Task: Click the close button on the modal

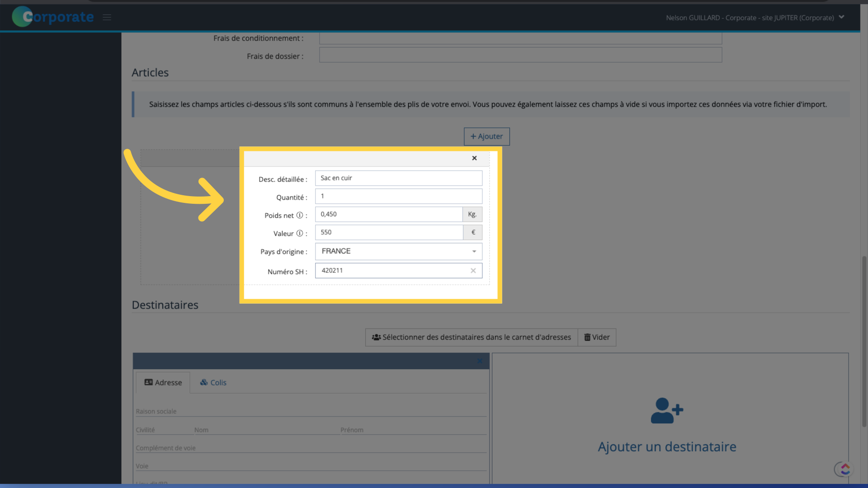Action: pos(475,158)
